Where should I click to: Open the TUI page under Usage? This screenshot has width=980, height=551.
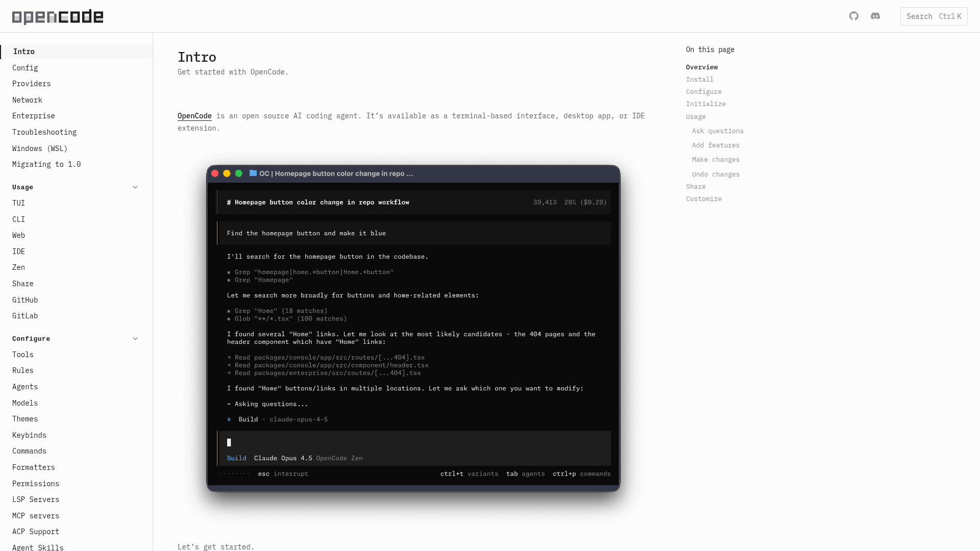pos(18,203)
